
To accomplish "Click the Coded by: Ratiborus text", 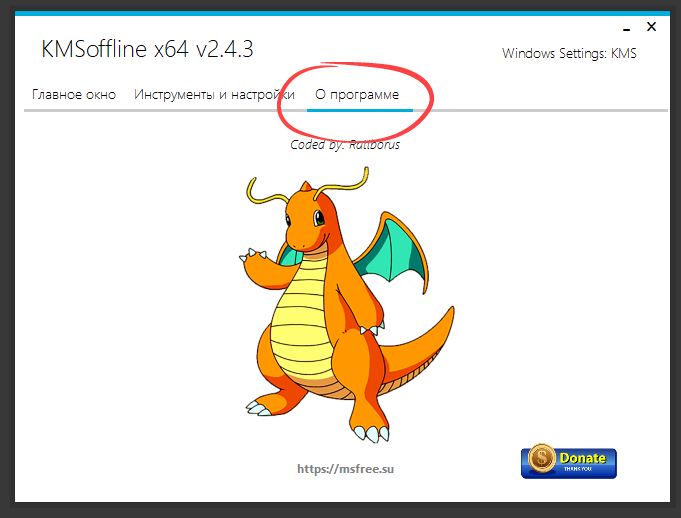I will [345, 145].
